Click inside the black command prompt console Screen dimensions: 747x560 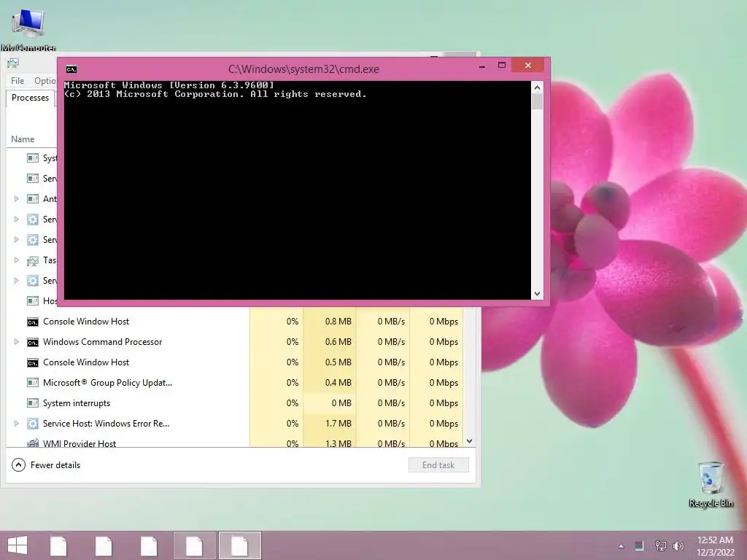tap(298, 190)
